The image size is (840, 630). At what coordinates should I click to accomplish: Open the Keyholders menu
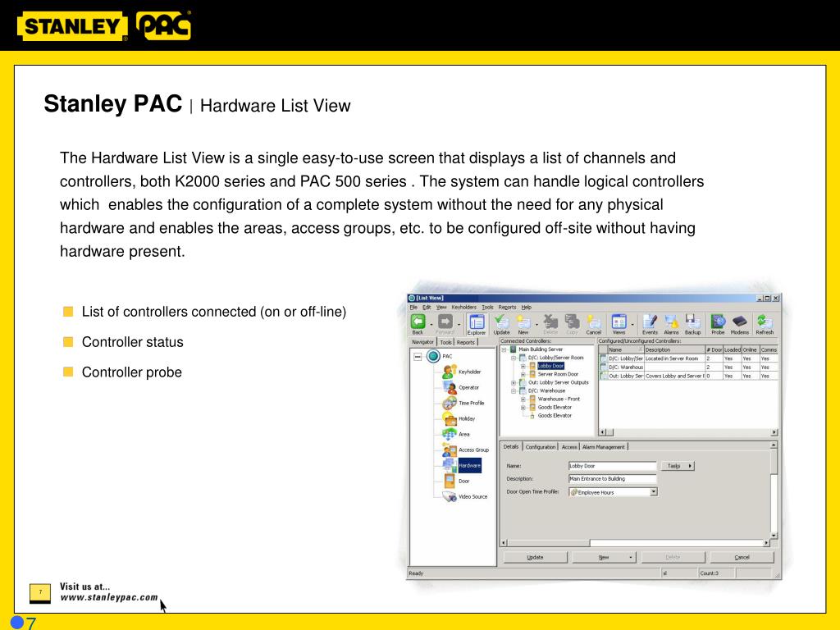coord(464,308)
